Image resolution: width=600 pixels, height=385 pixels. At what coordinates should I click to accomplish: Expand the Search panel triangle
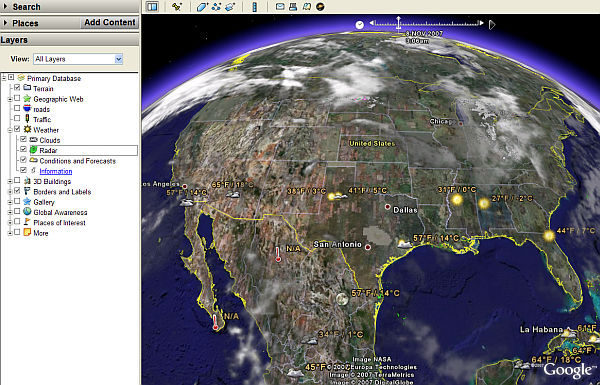[x=5, y=6]
